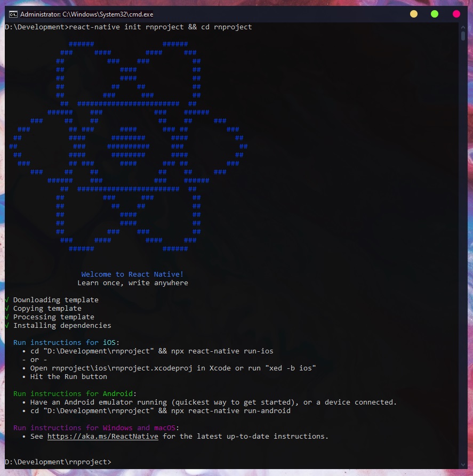Viewport: 473px width, 476px height.
Task: Click the 'Downloading template' line
Action: (56, 300)
